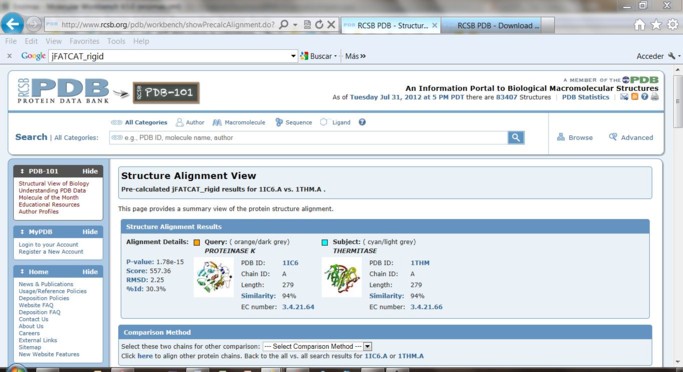683x372 pixels.
Task: Click the RSS feed icon in header
Action: (634, 97)
